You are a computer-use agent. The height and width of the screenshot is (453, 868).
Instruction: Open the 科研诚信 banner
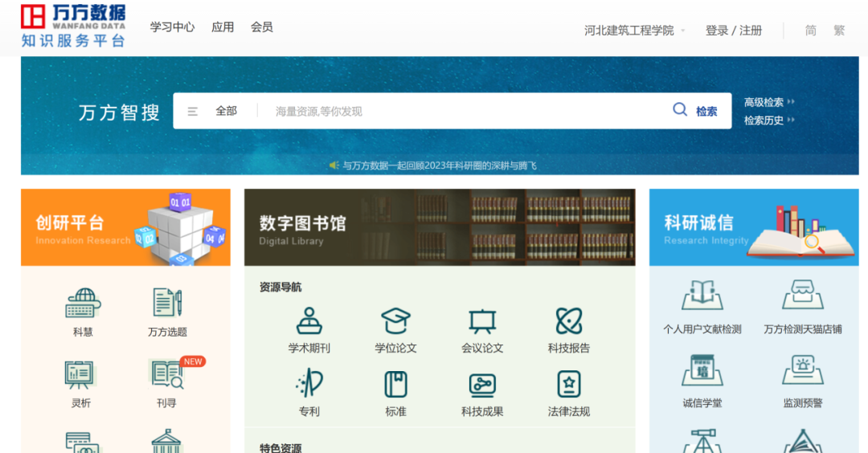[x=754, y=227]
